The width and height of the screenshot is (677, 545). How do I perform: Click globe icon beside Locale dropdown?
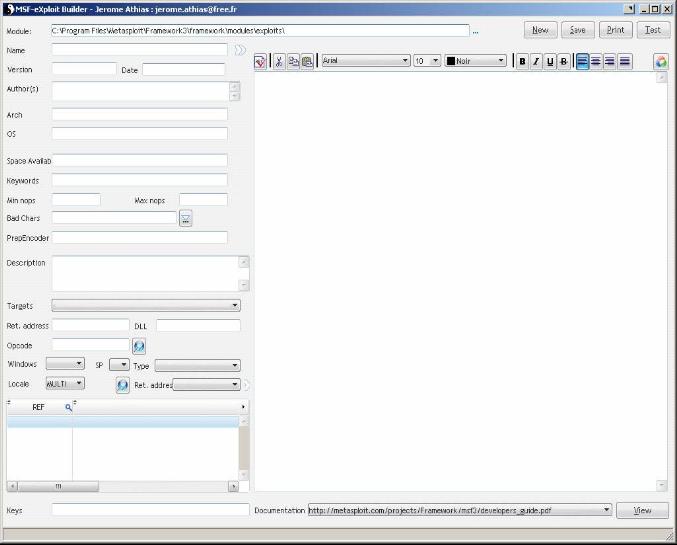pos(123,385)
